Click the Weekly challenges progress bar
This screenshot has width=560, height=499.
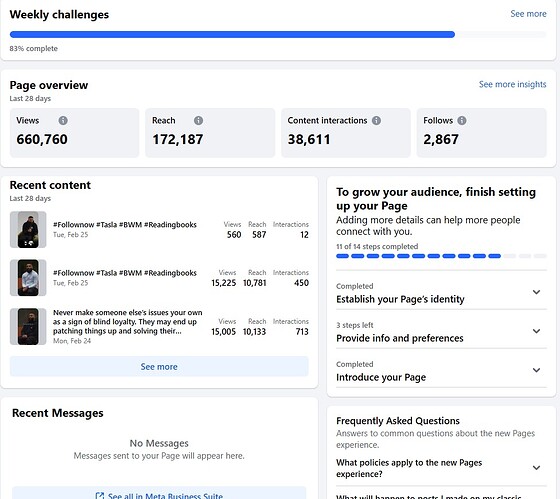(278, 35)
